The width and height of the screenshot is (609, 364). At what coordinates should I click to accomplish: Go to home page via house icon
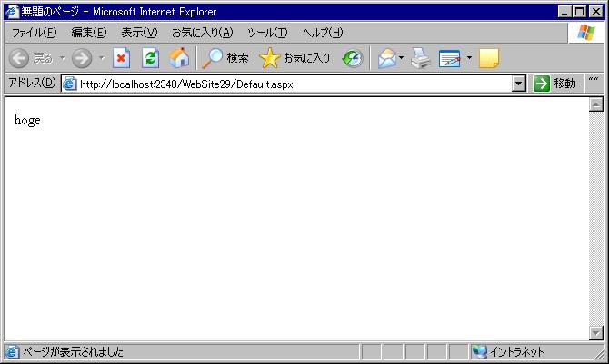click(179, 58)
